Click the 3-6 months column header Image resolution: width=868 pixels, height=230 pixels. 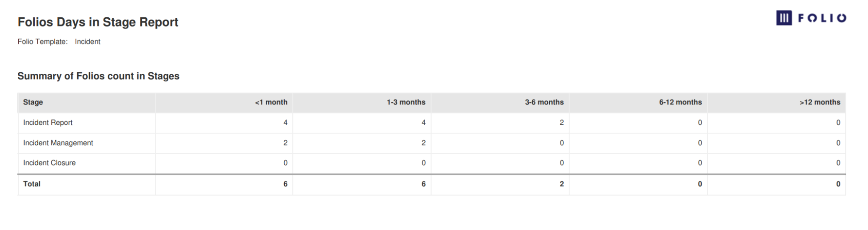click(x=544, y=102)
